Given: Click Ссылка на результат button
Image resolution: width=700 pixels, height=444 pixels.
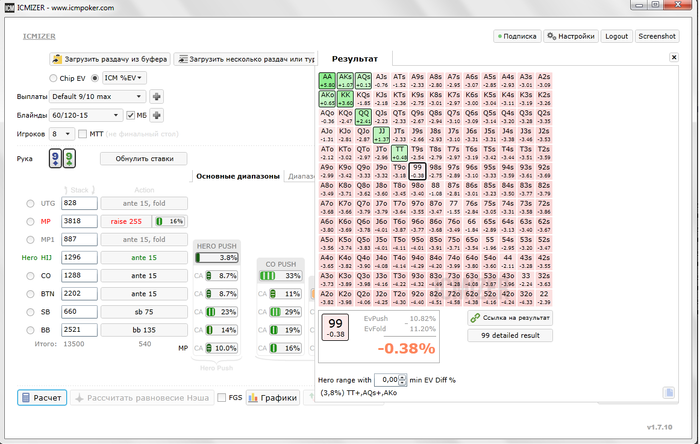Looking at the screenshot, I should pyautogui.click(x=510, y=318).
